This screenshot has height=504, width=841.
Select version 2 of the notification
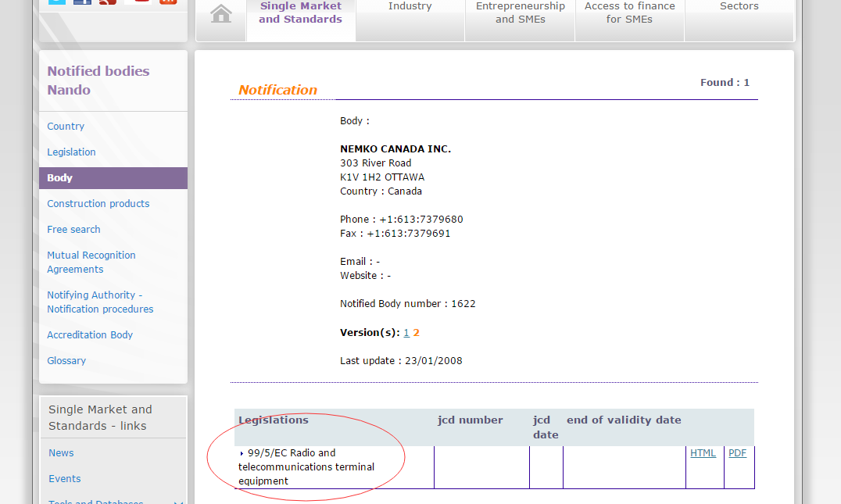coord(417,333)
